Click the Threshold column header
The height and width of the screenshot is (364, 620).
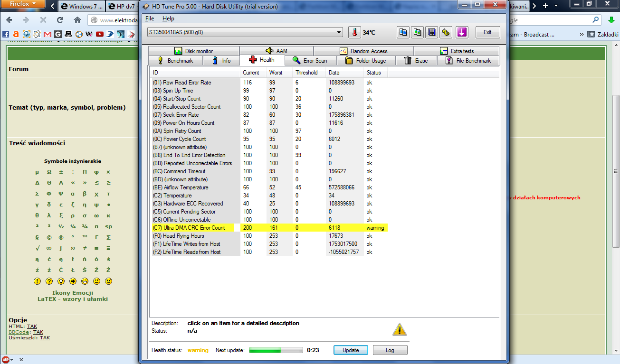coord(309,73)
